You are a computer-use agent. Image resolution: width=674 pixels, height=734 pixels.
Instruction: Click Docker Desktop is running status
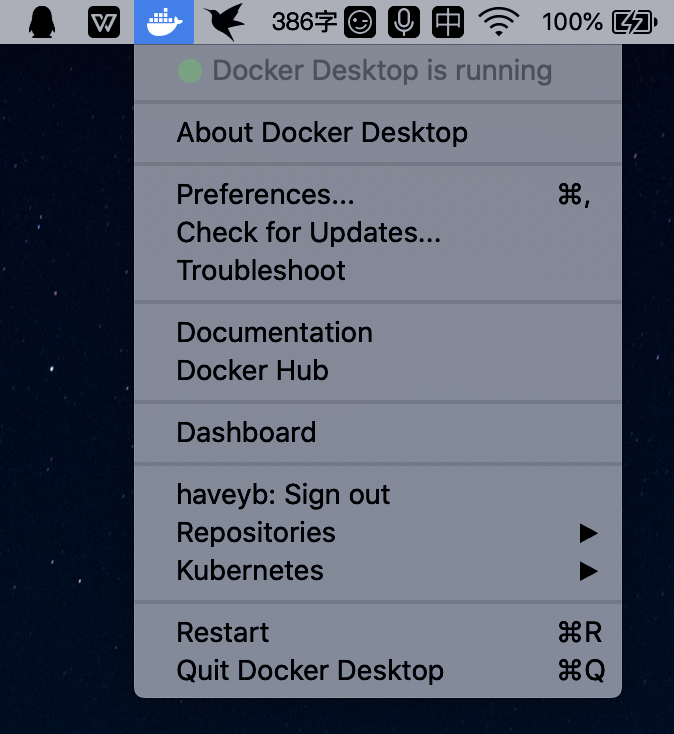click(x=378, y=71)
